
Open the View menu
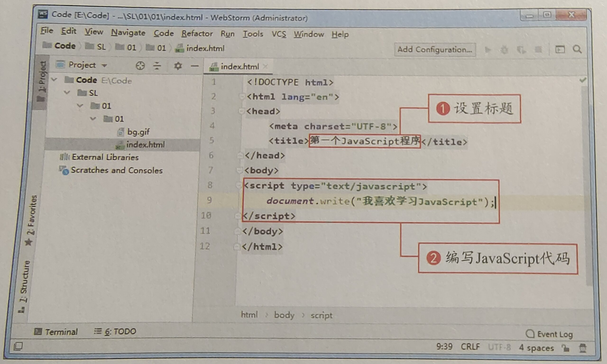tap(94, 32)
